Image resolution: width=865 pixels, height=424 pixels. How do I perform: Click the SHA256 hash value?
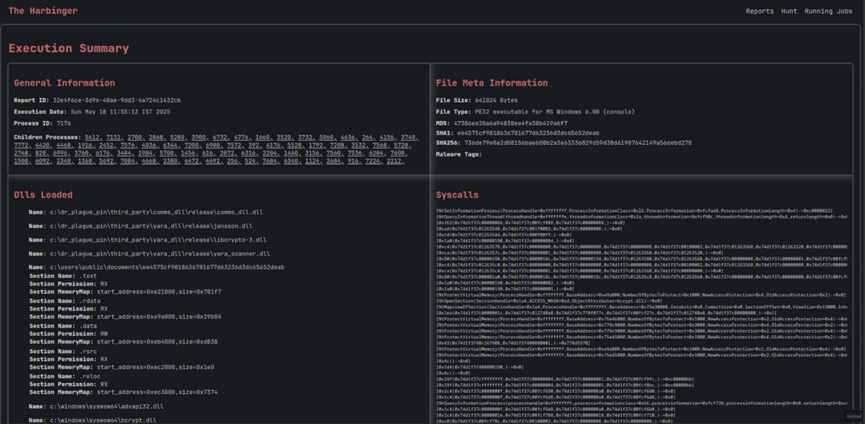pos(577,142)
